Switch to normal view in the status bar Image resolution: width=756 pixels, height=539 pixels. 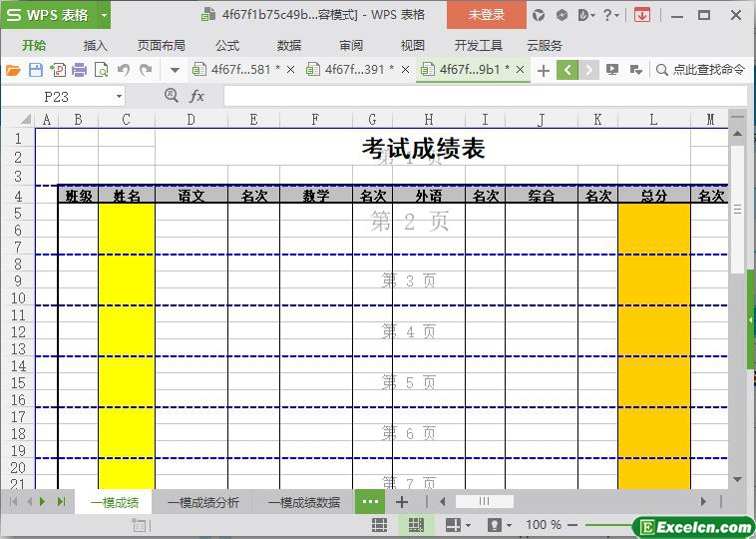[x=380, y=525]
